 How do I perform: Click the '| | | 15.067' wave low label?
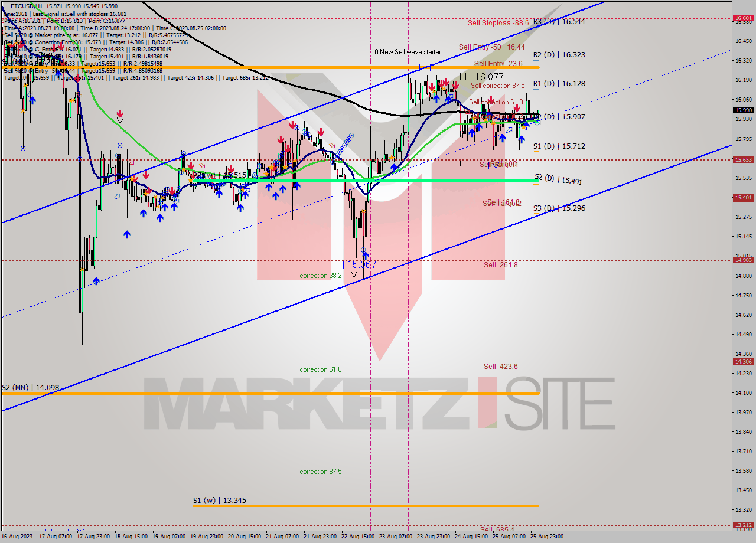(x=353, y=264)
